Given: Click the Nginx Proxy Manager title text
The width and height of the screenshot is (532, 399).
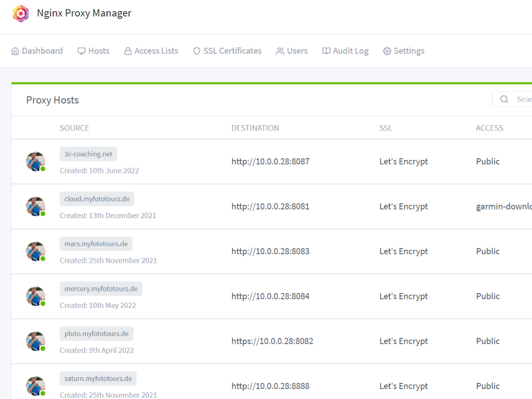Looking at the screenshot, I should [84, 13].
